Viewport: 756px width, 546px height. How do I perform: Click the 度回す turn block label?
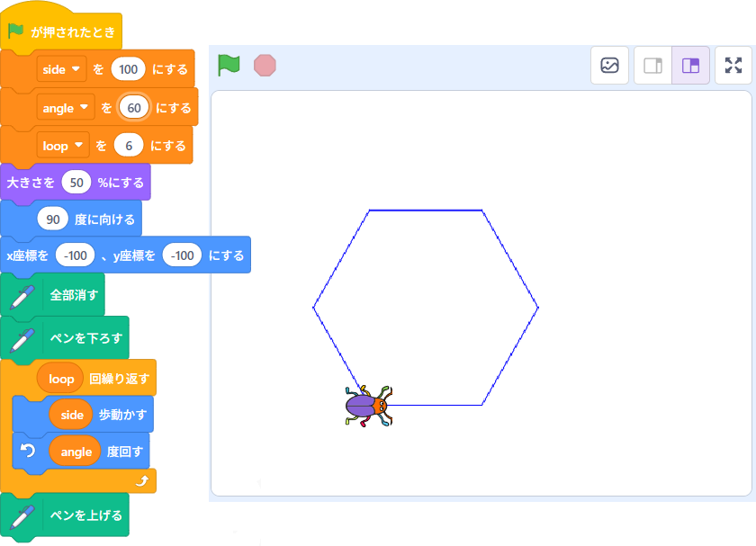tap(125, 452)
